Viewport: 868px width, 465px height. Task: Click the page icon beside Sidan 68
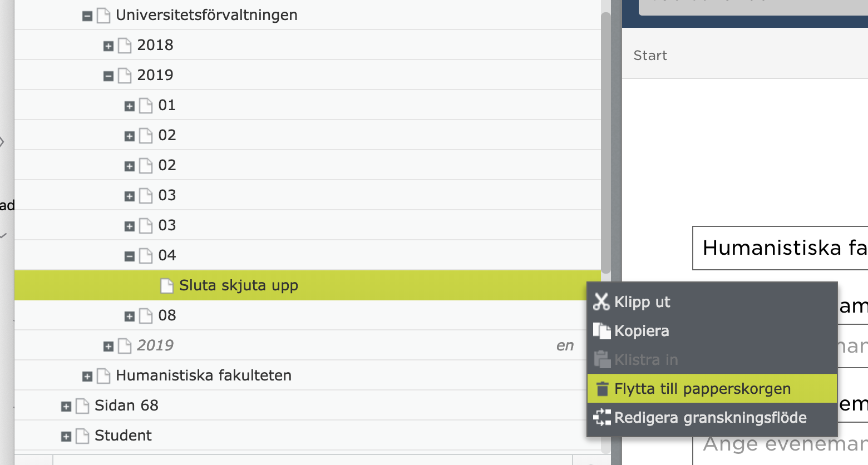click(x=82, y=406)
